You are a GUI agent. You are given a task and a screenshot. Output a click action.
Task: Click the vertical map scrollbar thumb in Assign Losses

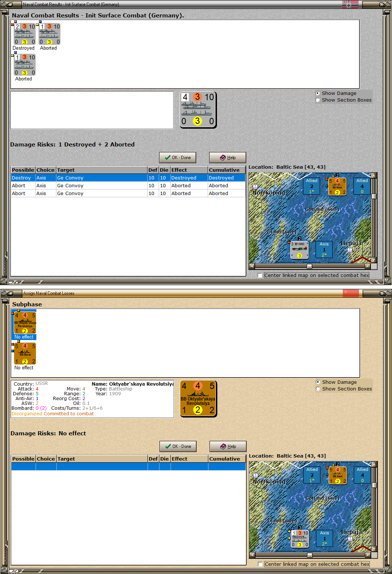click(374, 485)
